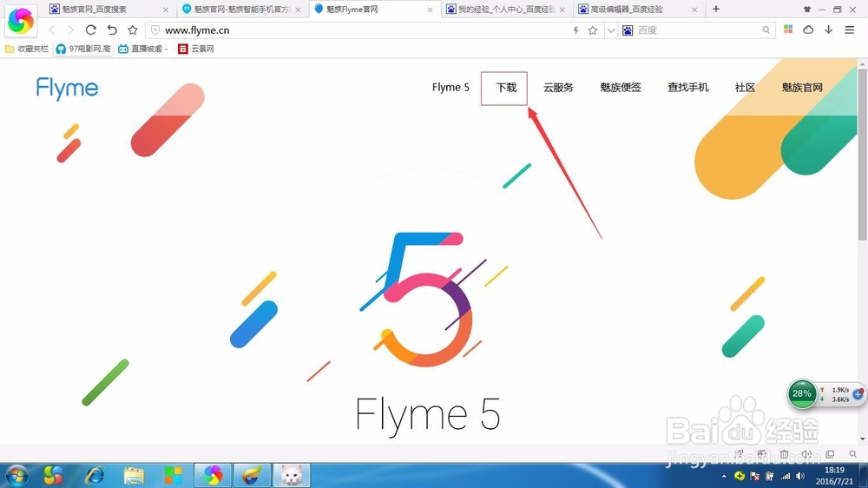Viewport: 868px width, 488px height.
Task: Close the 高级编辑器_百度经验 tab
Action: (694, 10)
